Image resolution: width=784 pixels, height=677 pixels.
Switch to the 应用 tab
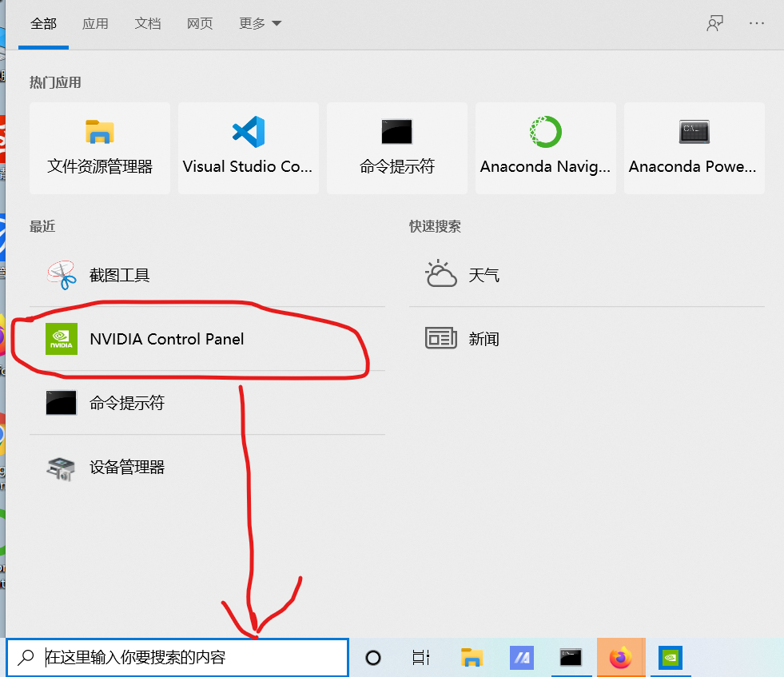click(95, 23)
